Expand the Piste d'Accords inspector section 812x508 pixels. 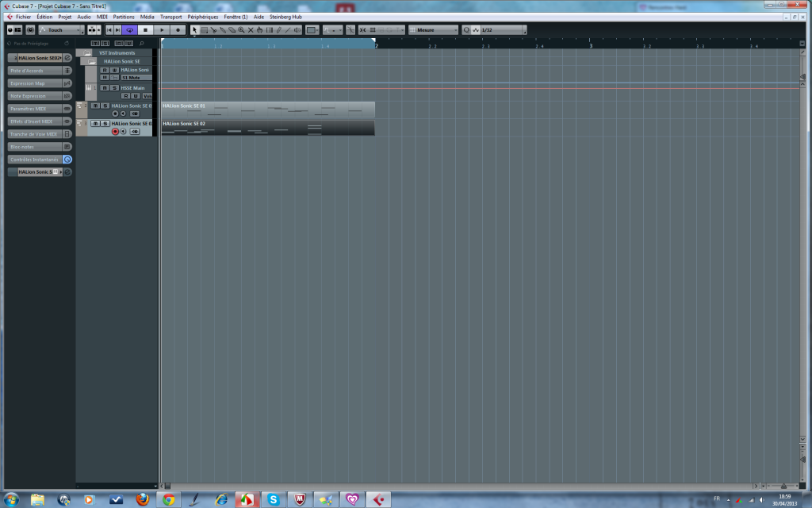tap(35, 71)
